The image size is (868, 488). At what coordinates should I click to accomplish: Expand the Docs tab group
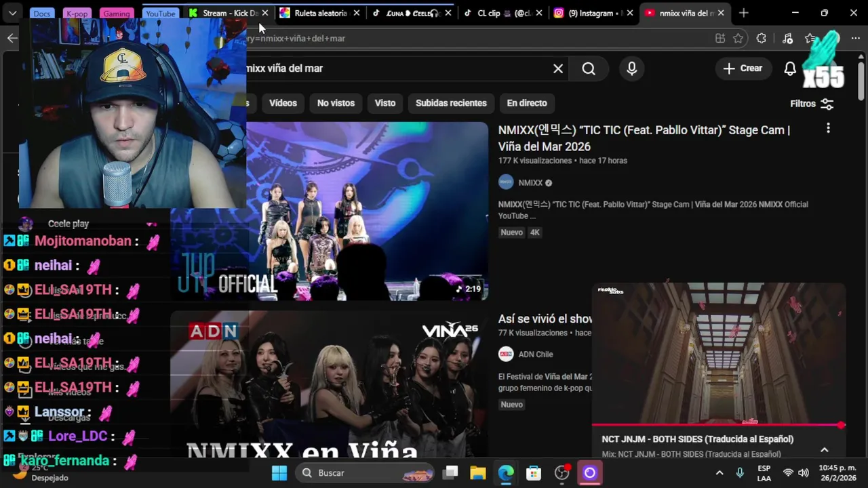point(42,14)
